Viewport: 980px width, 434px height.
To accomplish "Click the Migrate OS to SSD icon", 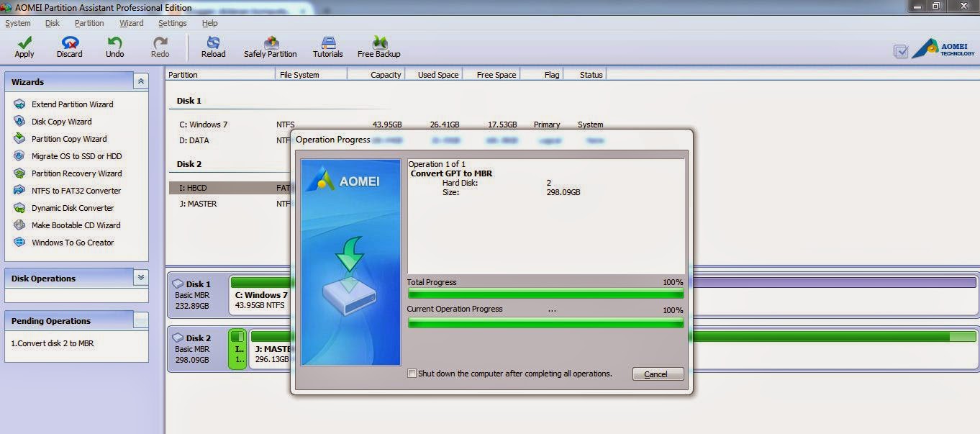I will pos(19,156).
